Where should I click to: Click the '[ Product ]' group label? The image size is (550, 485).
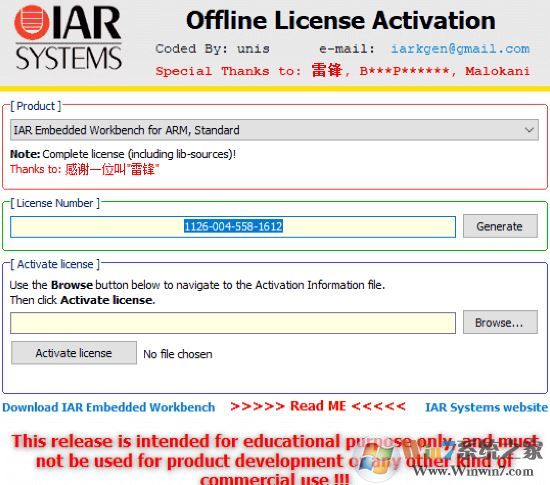pyautogui.click(x=36, y=106)
